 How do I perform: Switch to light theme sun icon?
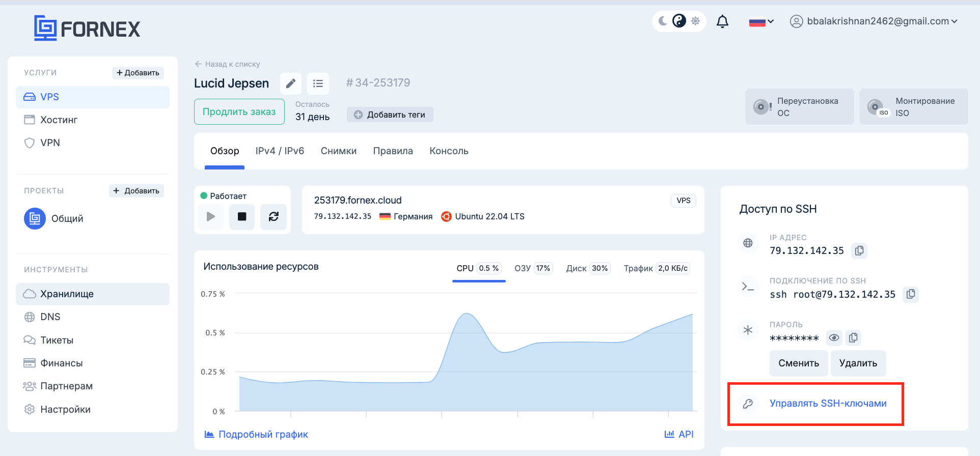click(695, 21)
